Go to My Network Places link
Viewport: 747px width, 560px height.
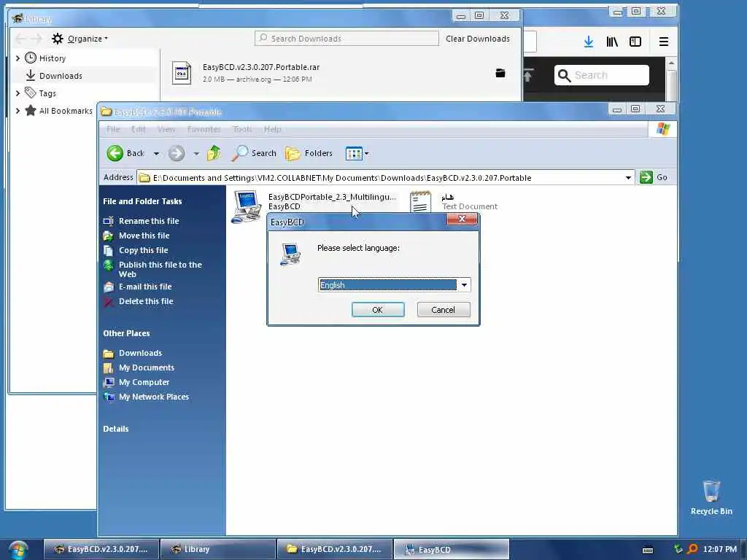pyautogui.click(x=153, y=397)
